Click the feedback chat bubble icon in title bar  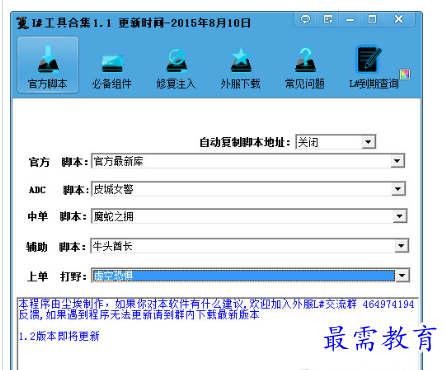point(305,19)
